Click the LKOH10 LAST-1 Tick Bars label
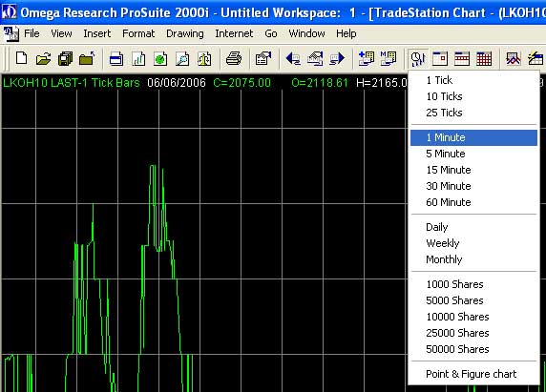 coord(72,83)
